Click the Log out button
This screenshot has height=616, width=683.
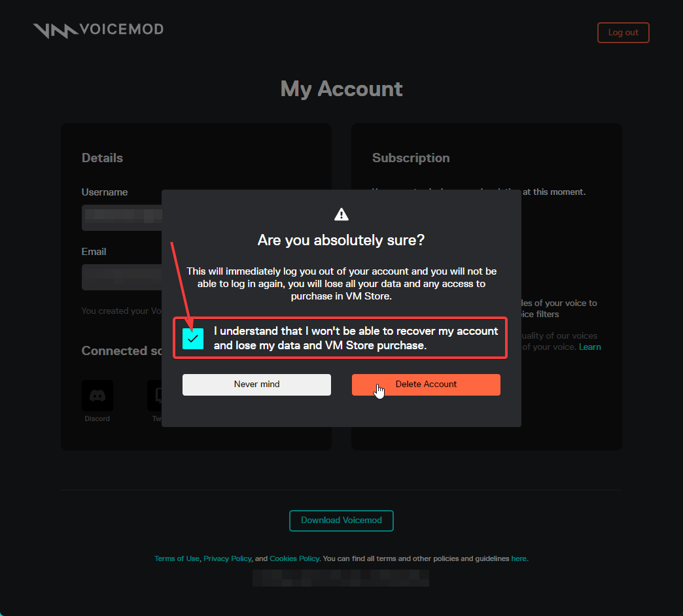(623, 33)
